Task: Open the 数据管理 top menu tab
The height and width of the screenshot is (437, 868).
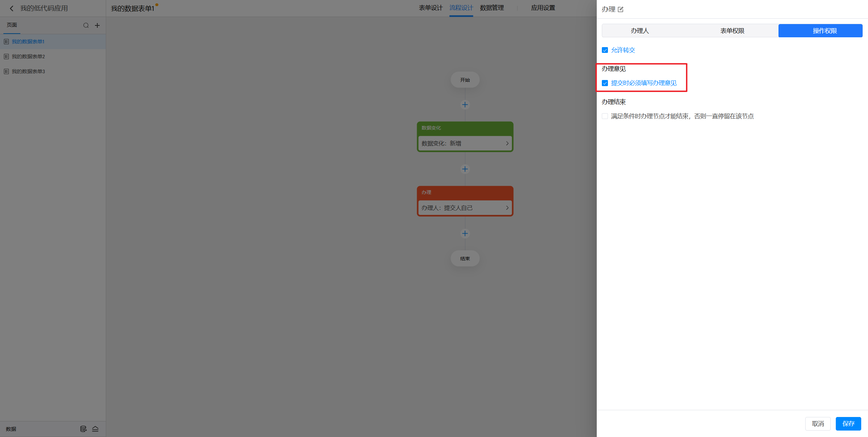Action: click(492, 8)
